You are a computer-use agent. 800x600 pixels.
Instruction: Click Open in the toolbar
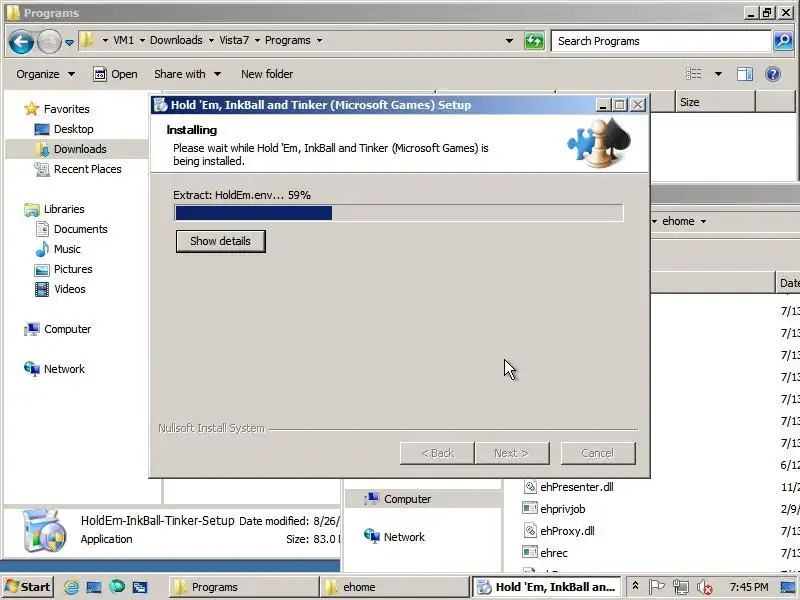pos(115,74)
